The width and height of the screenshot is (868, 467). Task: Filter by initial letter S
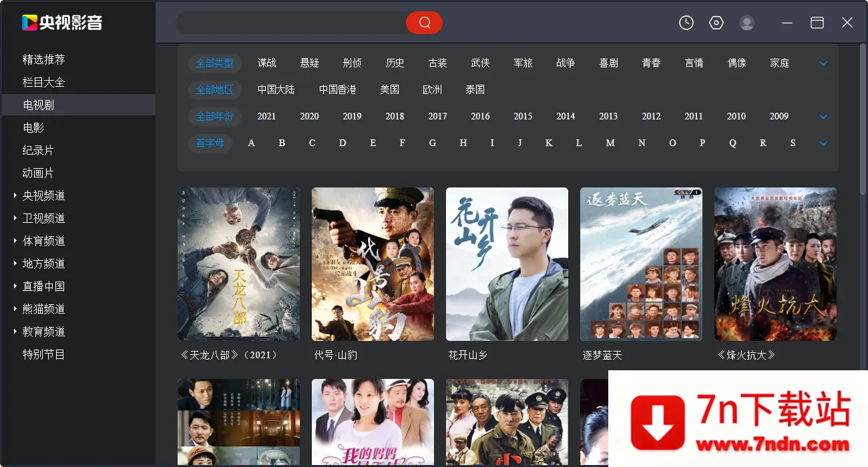click(x=793, y=143)
